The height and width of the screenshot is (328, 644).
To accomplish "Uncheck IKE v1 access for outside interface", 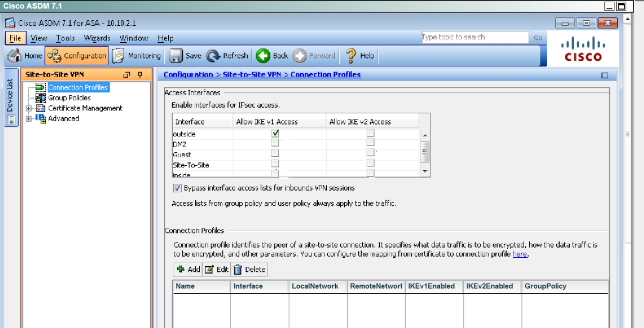I will 275,133.
